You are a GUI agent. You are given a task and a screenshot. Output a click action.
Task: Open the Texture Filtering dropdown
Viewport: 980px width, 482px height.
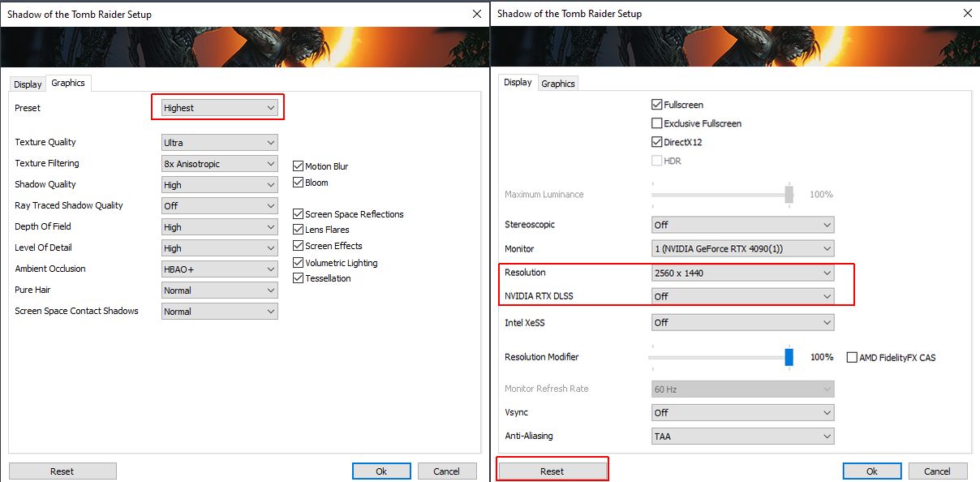tap(219, 163)
